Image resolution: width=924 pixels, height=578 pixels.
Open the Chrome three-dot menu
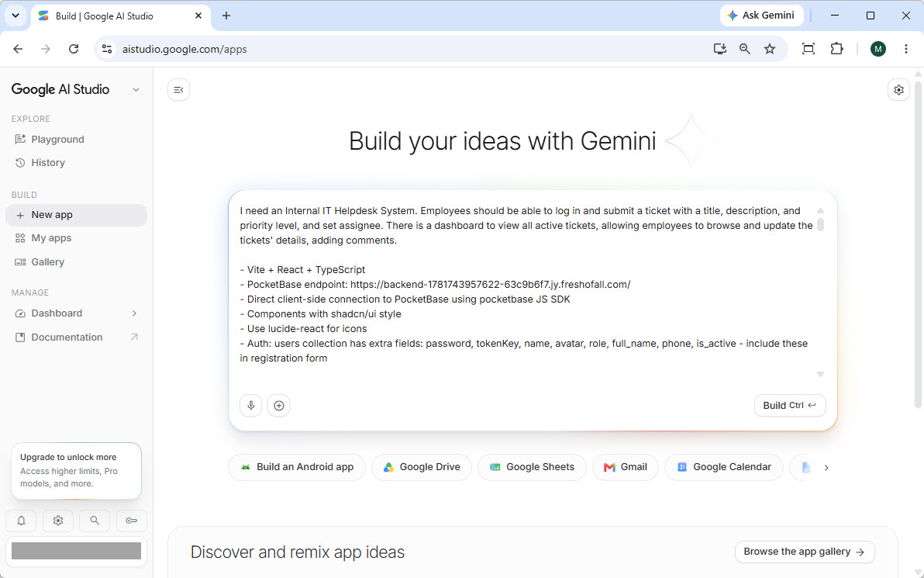tap(905, 49)
